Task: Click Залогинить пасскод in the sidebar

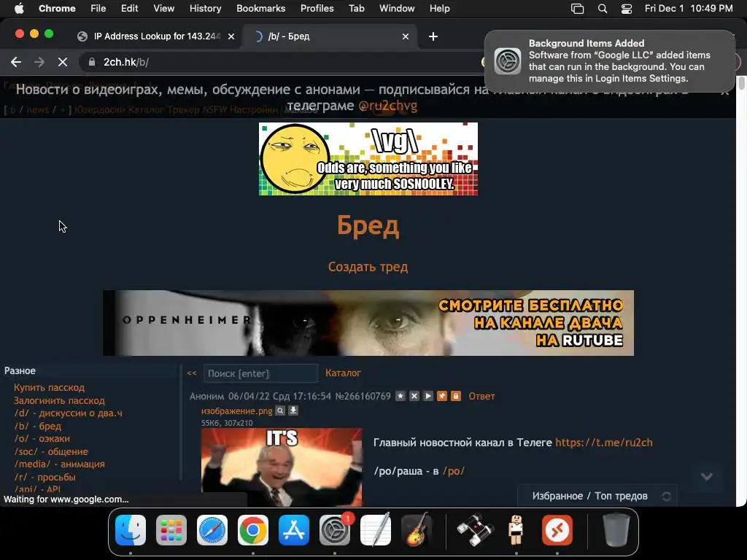Action: [59, 400]
